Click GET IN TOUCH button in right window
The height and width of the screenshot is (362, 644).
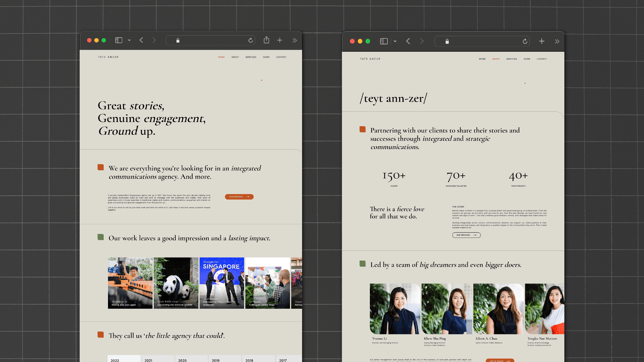coord(500,360)
